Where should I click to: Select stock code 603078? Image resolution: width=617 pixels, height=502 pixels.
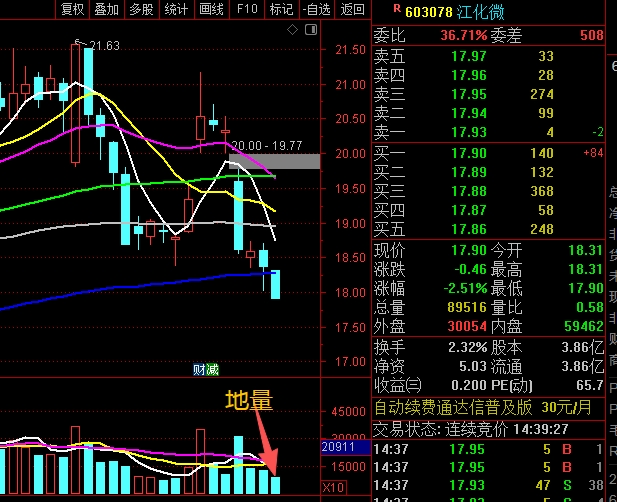click(429, 12)
